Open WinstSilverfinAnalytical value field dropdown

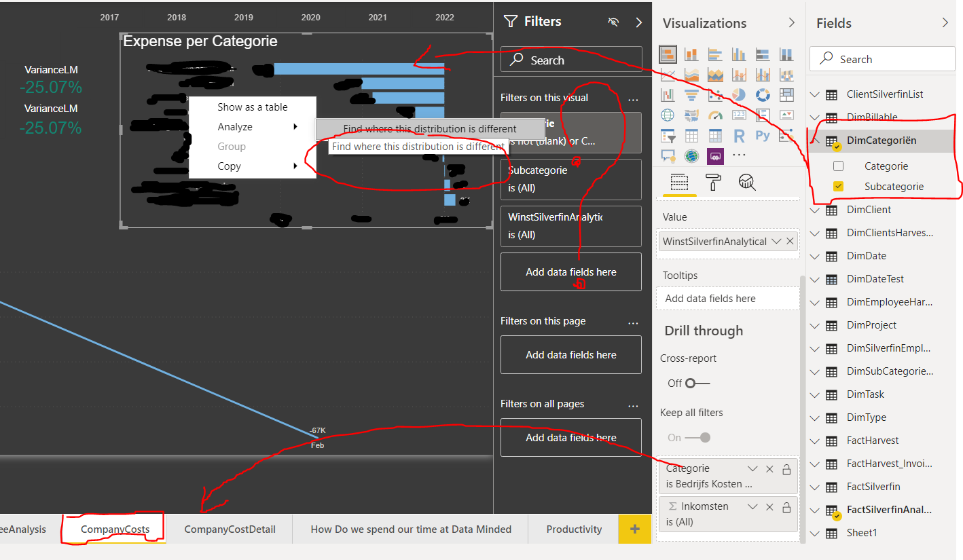776,241
